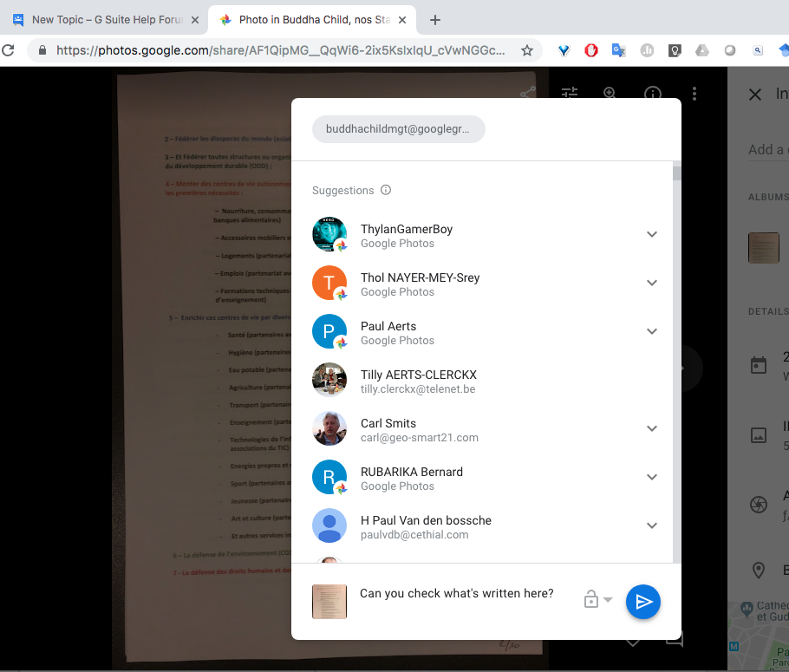Open the lock sharing options dropdown
The height and width of the screenshot is (672, 789).
click(x=597, y=599)
